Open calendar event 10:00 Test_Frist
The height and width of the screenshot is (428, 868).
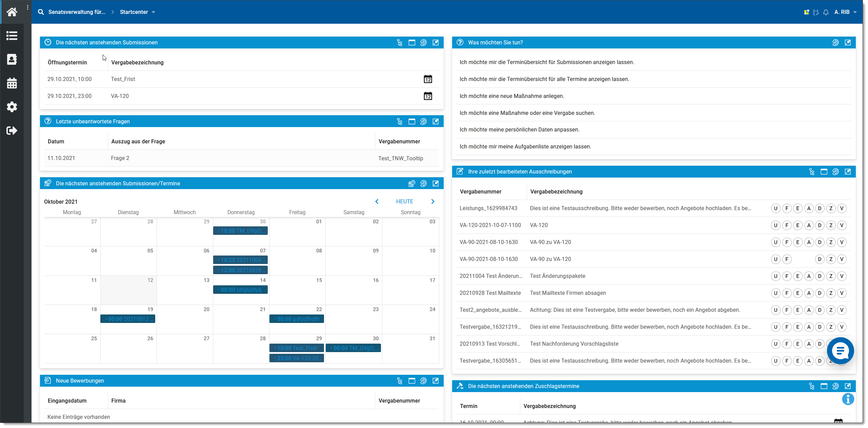point(297,348)
